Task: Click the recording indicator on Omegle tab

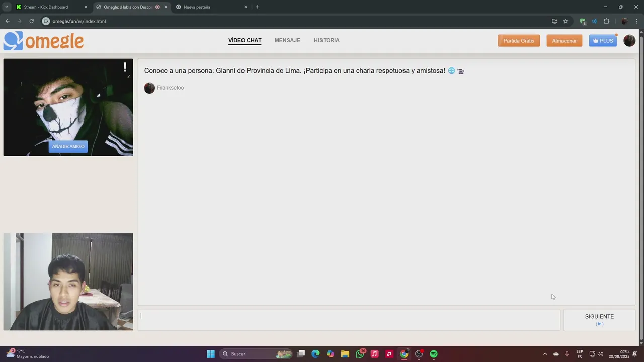Action: click(157, 7)
